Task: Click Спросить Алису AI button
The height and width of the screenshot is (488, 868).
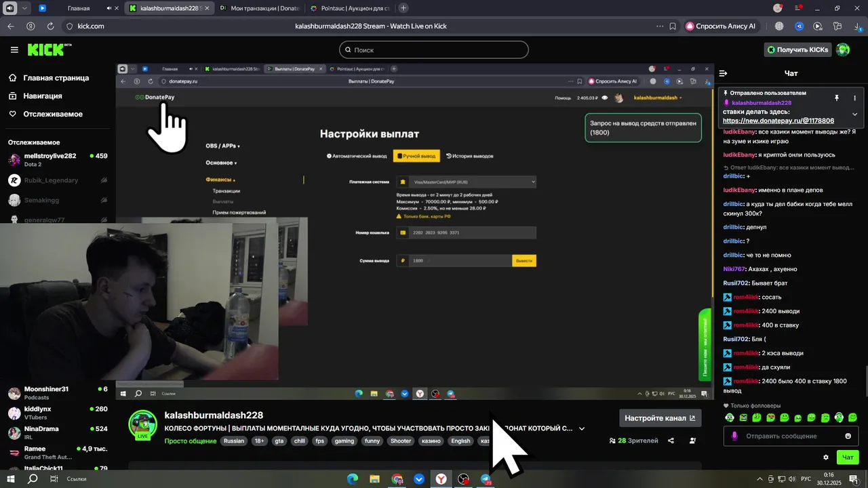Action: pos(722,26)
